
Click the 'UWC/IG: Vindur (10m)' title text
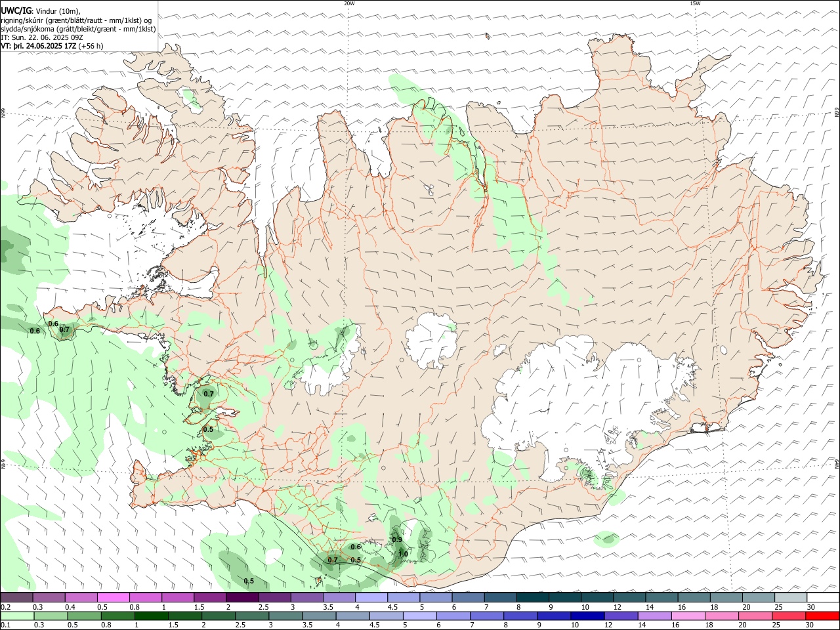(41, 11)
